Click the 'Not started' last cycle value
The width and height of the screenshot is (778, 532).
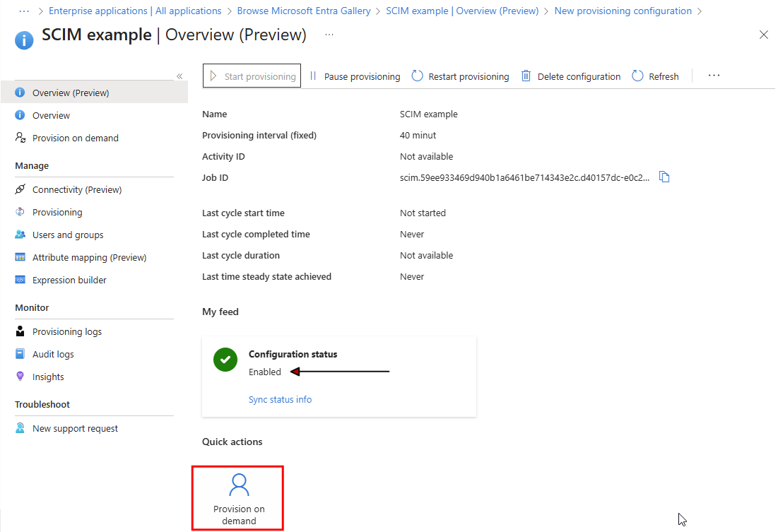coord(423,213)
